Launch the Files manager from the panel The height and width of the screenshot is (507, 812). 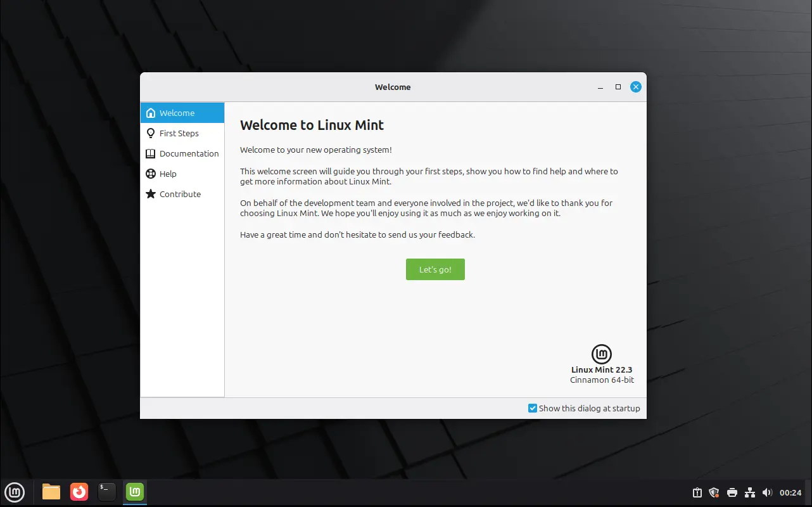(x=51, y=492)
